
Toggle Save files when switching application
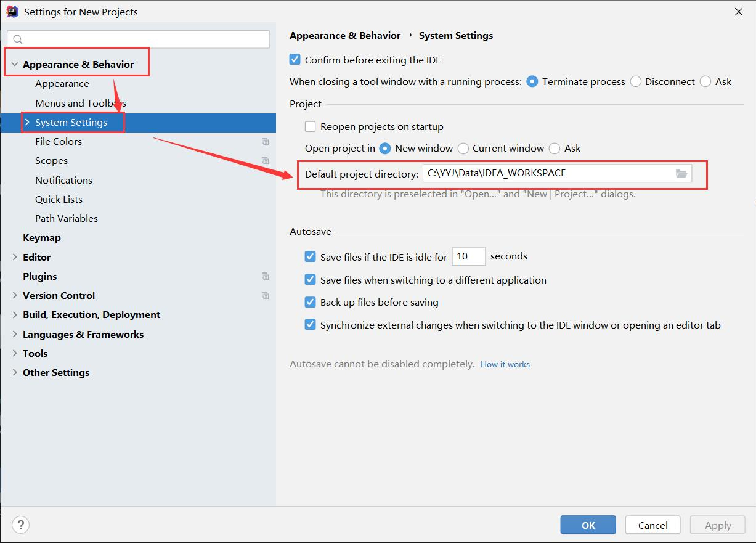(311, 280)
